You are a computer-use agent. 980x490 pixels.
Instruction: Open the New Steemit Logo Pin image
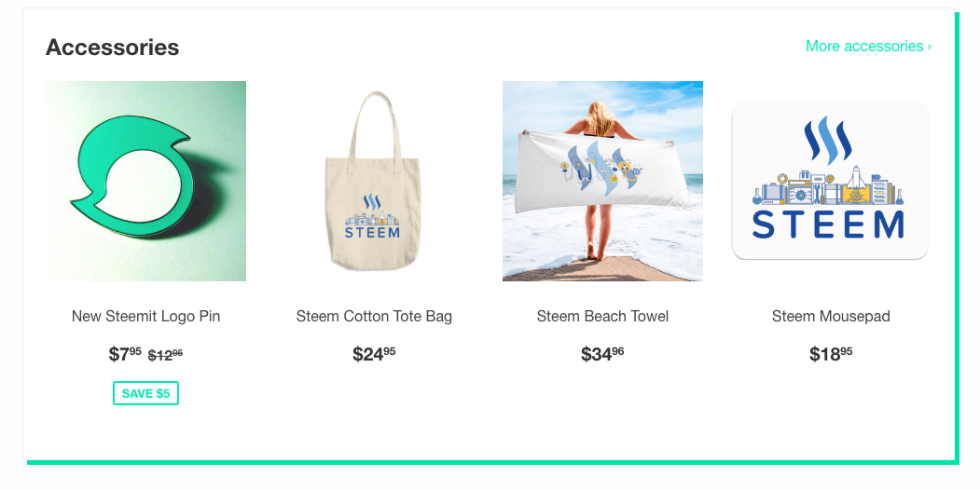(145, 181)
